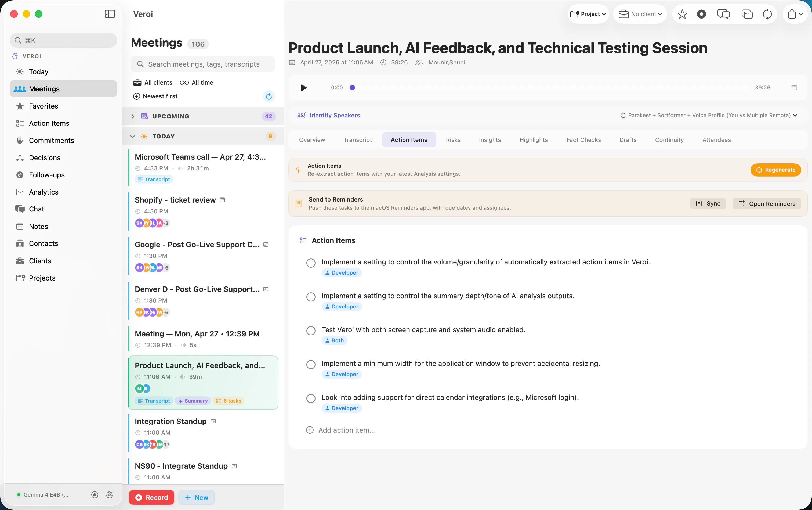Open the Fact Checks tab
The image size is (812, 510).
point(583,140)
